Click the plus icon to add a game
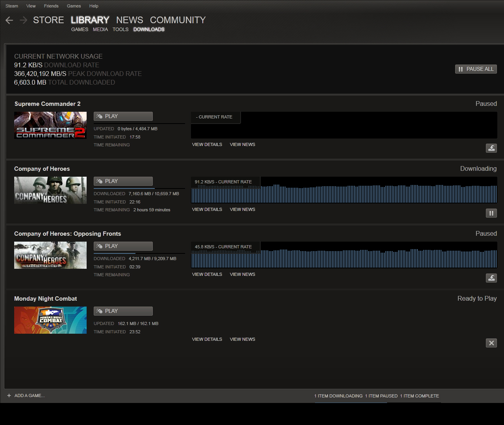504x425 pixels. [x=9, y=395]
